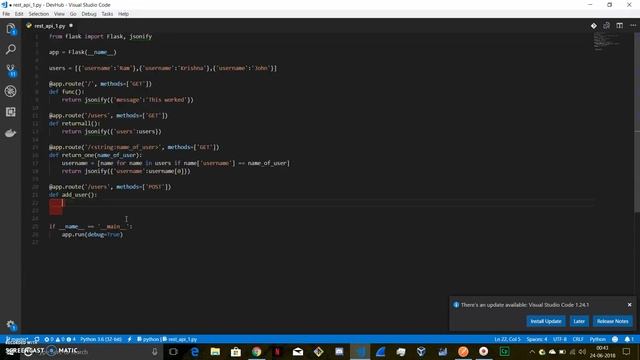Click the synchronize changes icon in the status bar
Screen dimensions: 640x360
[37, 339]
